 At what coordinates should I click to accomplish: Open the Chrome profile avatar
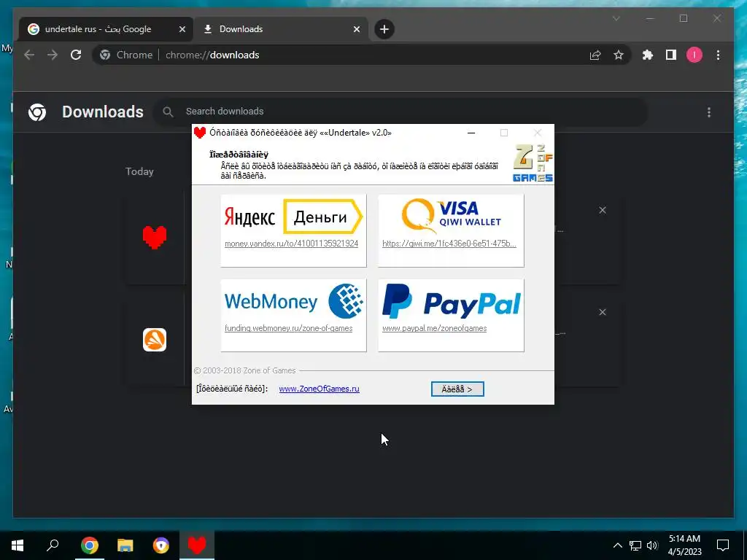click(x=694, y=55)
